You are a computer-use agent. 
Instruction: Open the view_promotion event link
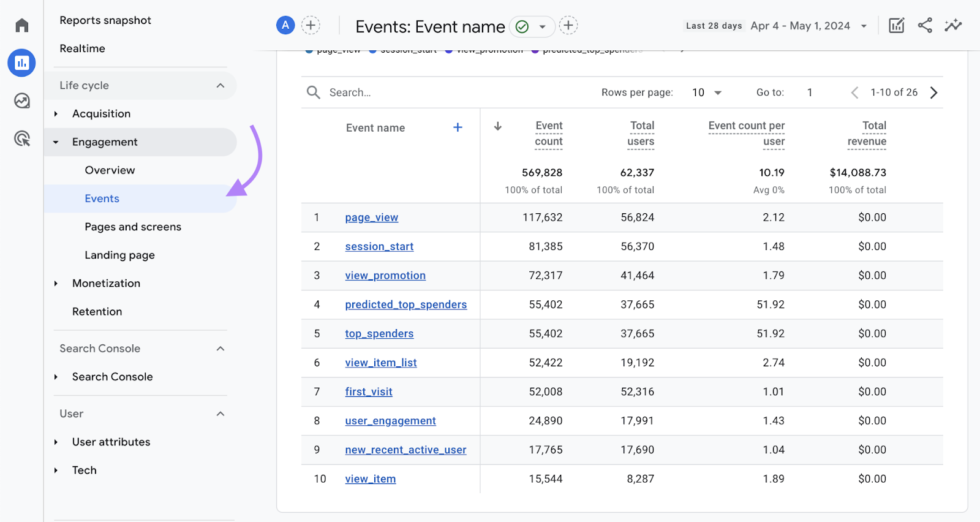coord(385,276)
